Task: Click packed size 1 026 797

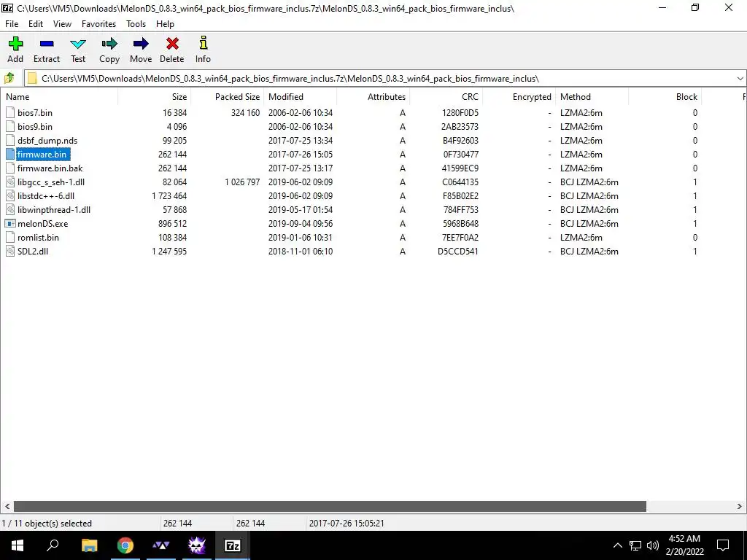Action: [x=242, y=182]
